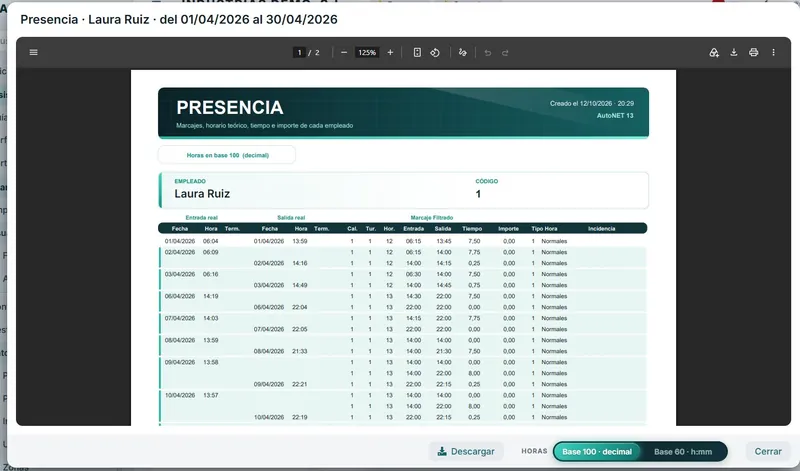
Task: Click the undo arrow in PDF toolbar
Action: point(488,53)
